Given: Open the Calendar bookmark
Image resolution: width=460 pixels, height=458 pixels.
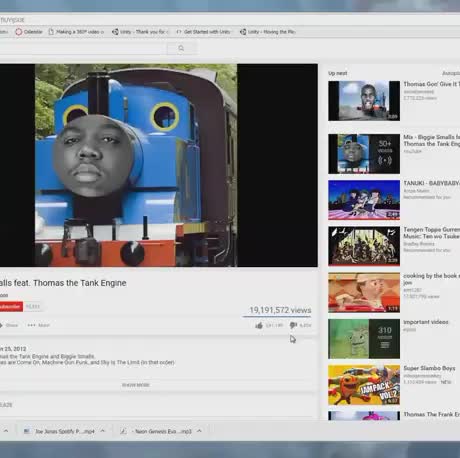Looking at the screenshot, I should [x=29, y=32].
